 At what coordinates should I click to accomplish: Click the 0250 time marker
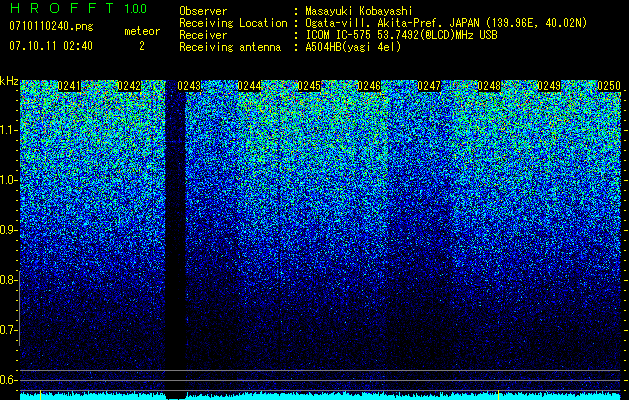[x=609, y=86]
